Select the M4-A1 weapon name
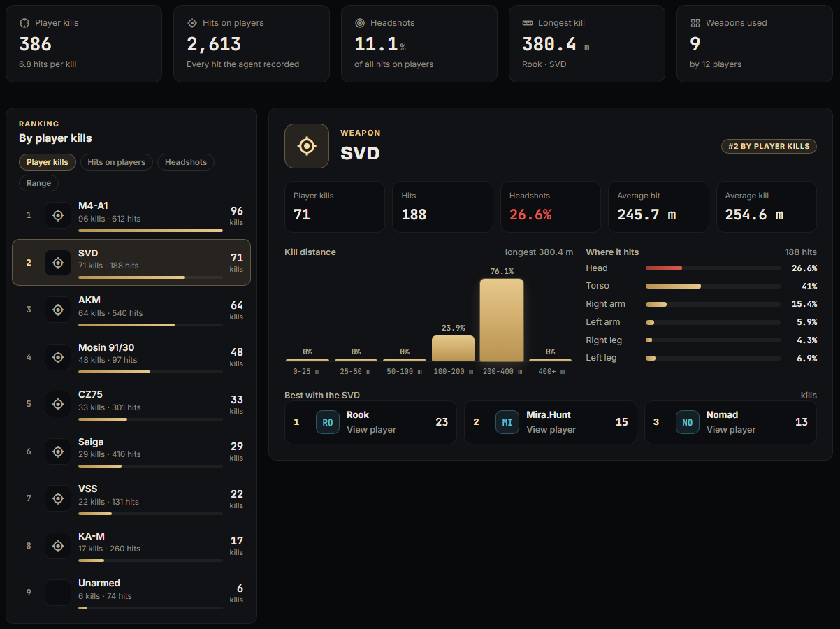This screenshot has width=840, height=629. (93, 206)
